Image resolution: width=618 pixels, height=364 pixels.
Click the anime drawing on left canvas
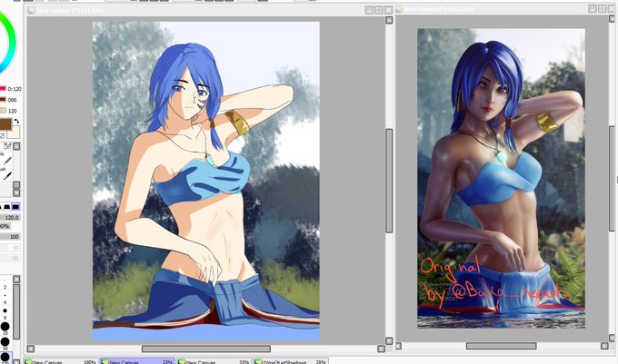(x=206, y=181)
